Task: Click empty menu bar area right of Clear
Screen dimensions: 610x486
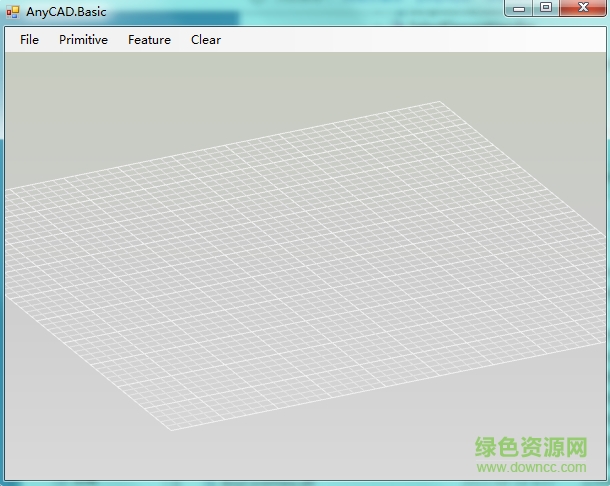Action: point(400,40)
